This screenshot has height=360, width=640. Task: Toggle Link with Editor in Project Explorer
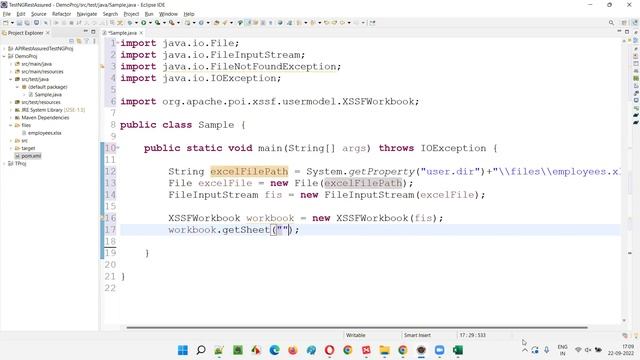(x=79, y=41)
